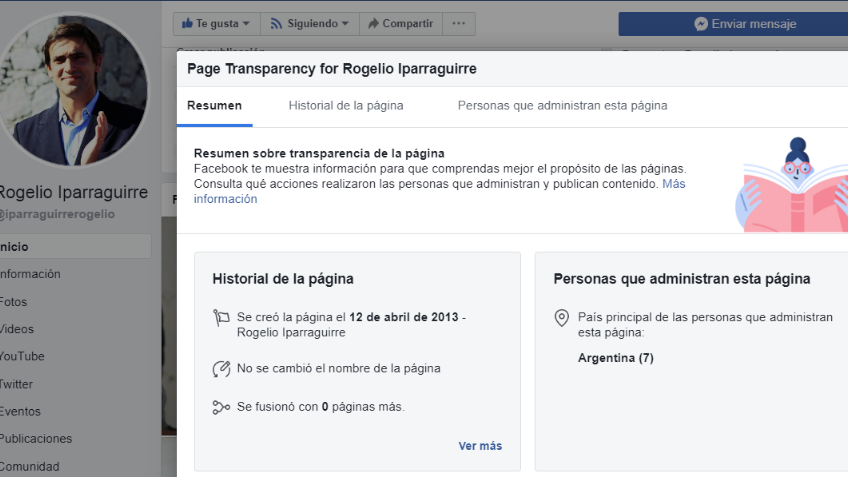Click the reading woman illustration
Viewport: 848px width, 477px height.
pyautogui.click(x=792, y=185)
